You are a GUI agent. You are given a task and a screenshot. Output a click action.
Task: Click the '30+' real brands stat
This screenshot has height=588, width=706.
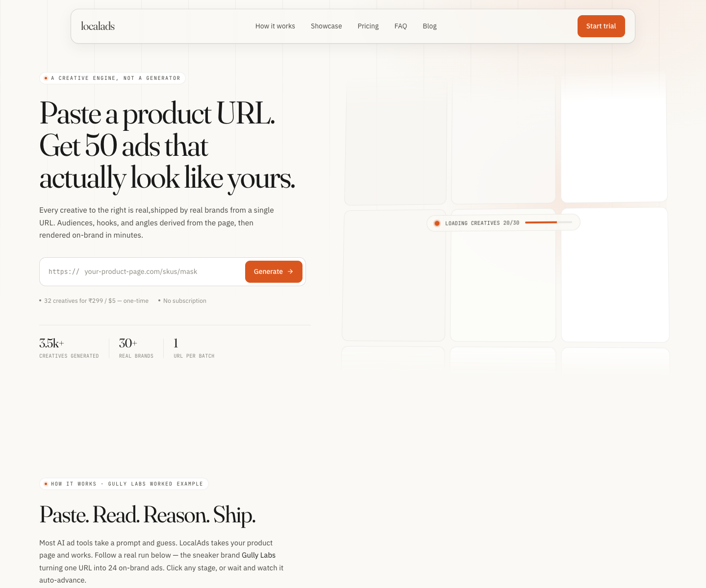136,348
